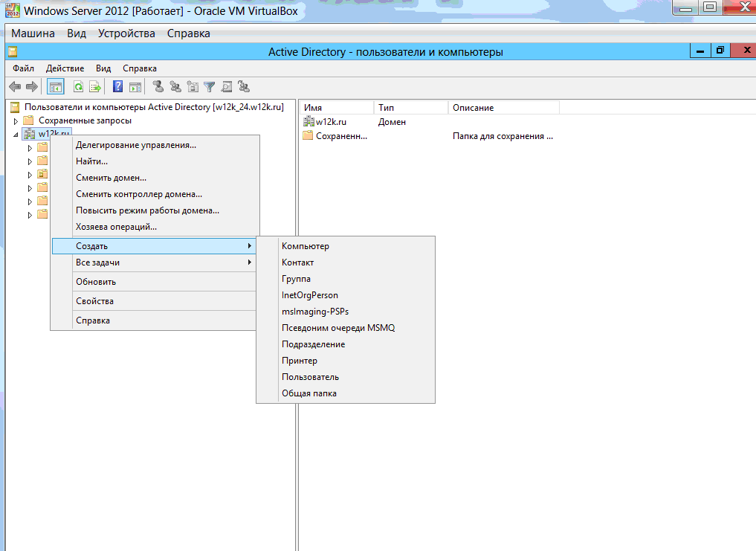Click the Export list toolbar icon
Image resolution: width=756 pixels, height=551 pixels.
(95, 87)
